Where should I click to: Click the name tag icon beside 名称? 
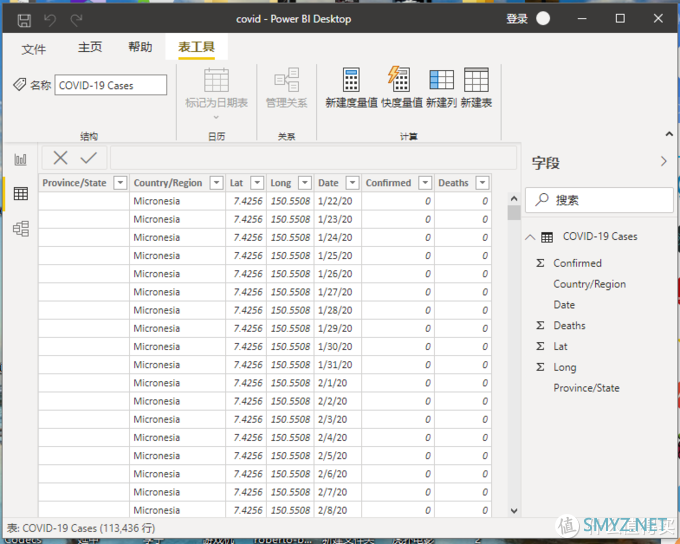point(20,84)
